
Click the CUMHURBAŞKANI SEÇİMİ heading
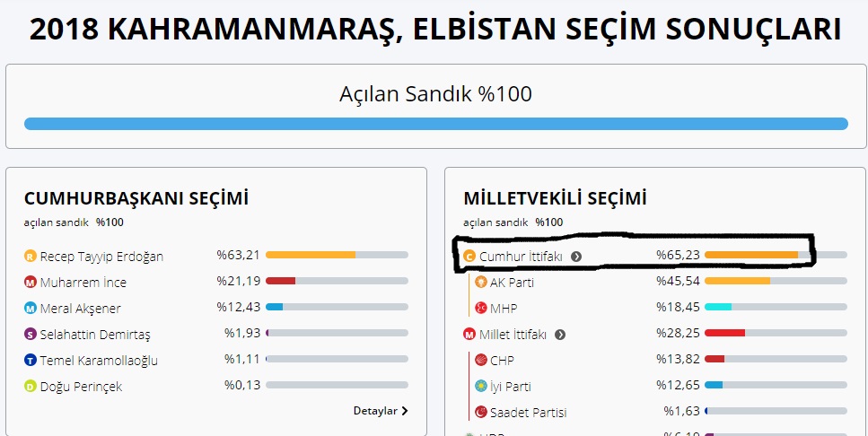pyautogui.click(x=136, y=198)
